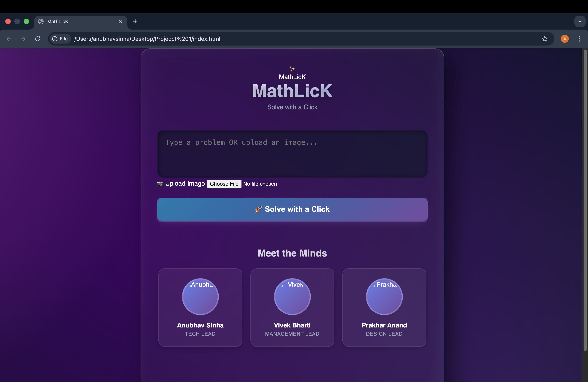Expand the tab search dropdown
The width and height of the screenshot is (588, 382).
[x=580, y=21]
